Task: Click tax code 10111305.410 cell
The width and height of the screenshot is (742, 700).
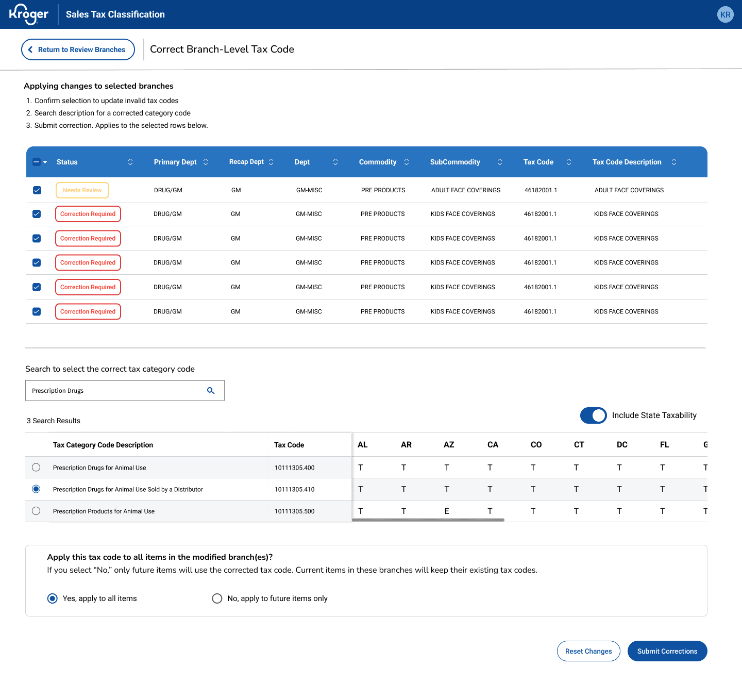Action: (x=295, y=489)
